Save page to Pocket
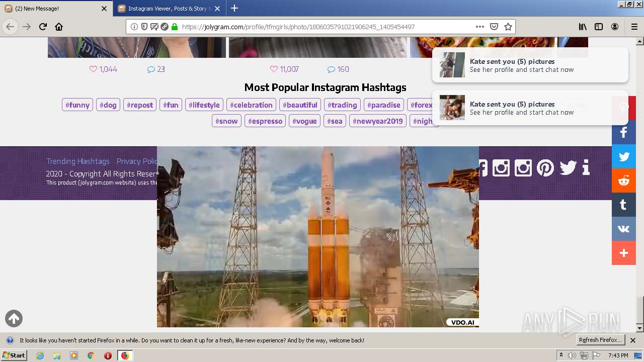The image size is (644, 362). [x=494, y=27]
